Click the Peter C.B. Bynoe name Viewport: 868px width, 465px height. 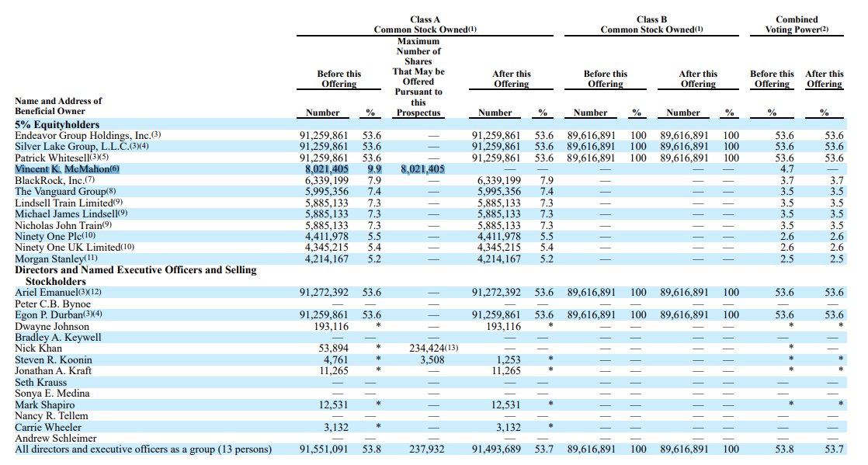[53, 304]
